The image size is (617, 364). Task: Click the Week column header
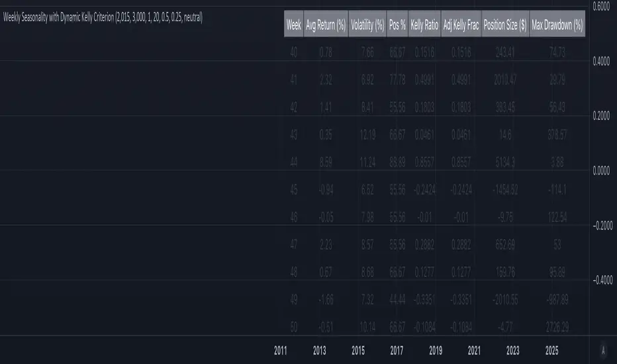click(x=293, y=26)
